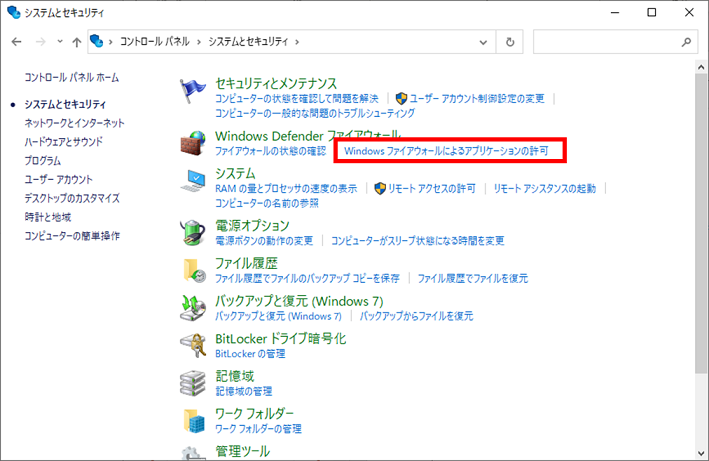Viewport: 709px width, 461px height.
Task: Open コンピューターの簡単操作 category
Action: (72, 236)
